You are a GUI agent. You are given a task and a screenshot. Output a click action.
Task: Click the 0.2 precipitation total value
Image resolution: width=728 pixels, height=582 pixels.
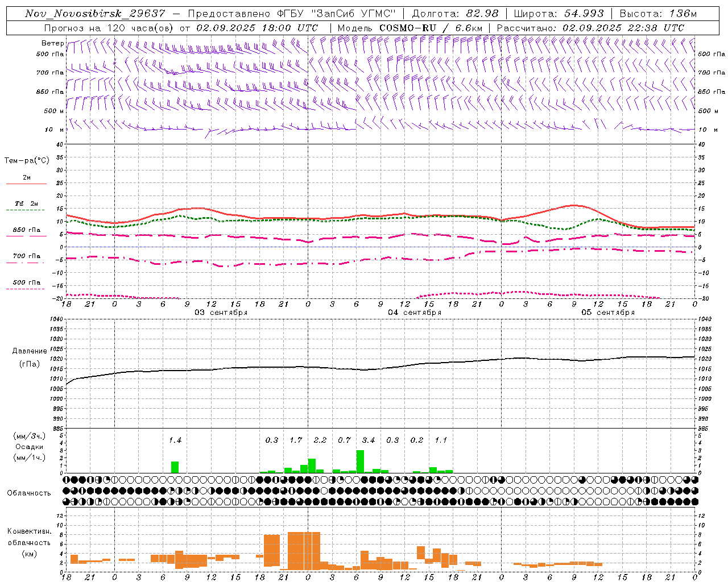[x=417, y=440]
